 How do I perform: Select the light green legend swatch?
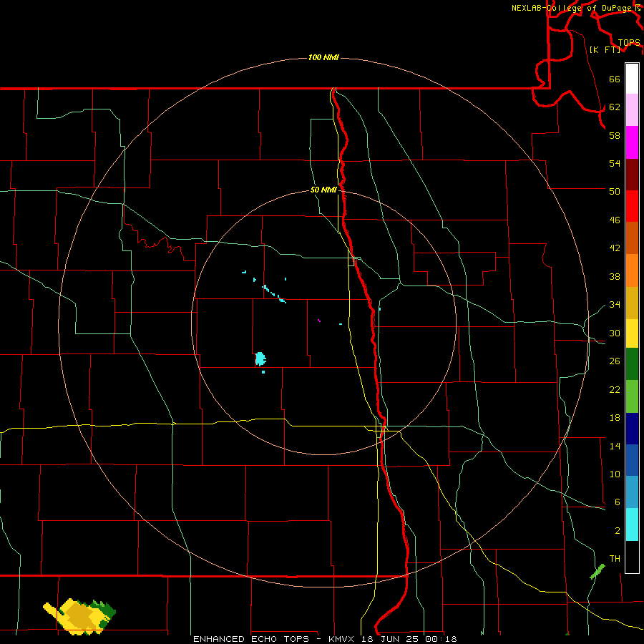[x=632, y=396]
